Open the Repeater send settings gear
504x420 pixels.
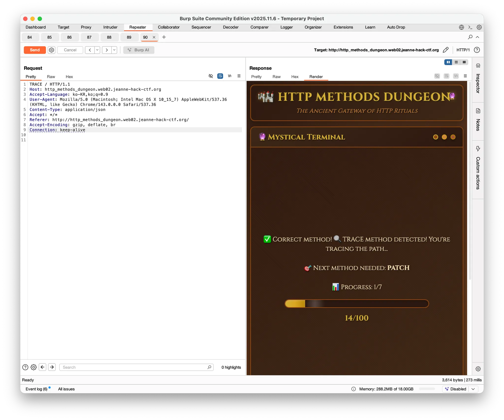click(51, 50)
